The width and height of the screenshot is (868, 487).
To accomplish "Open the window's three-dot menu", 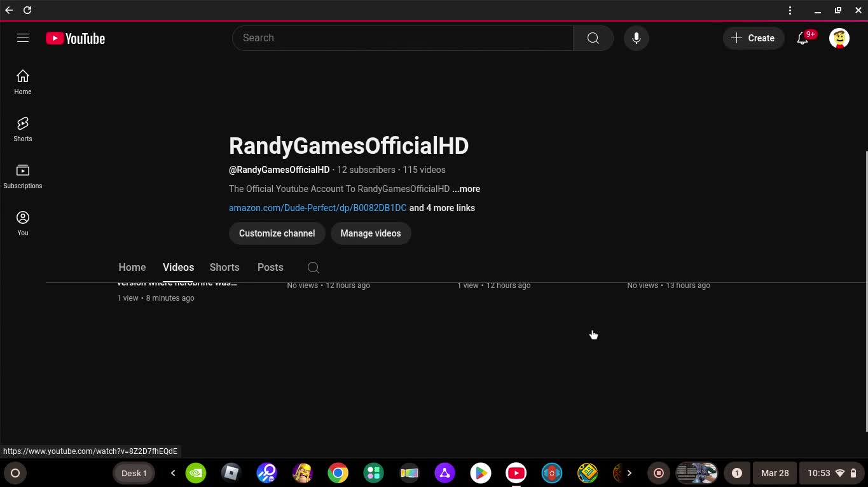I will click(790, 10).
